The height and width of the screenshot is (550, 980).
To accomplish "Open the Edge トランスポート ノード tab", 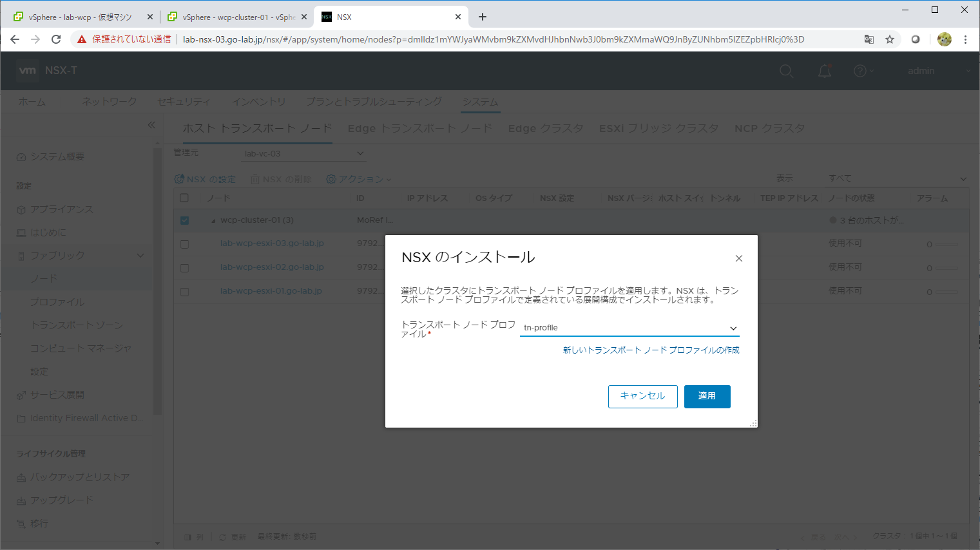I will [x=420, y=128].
